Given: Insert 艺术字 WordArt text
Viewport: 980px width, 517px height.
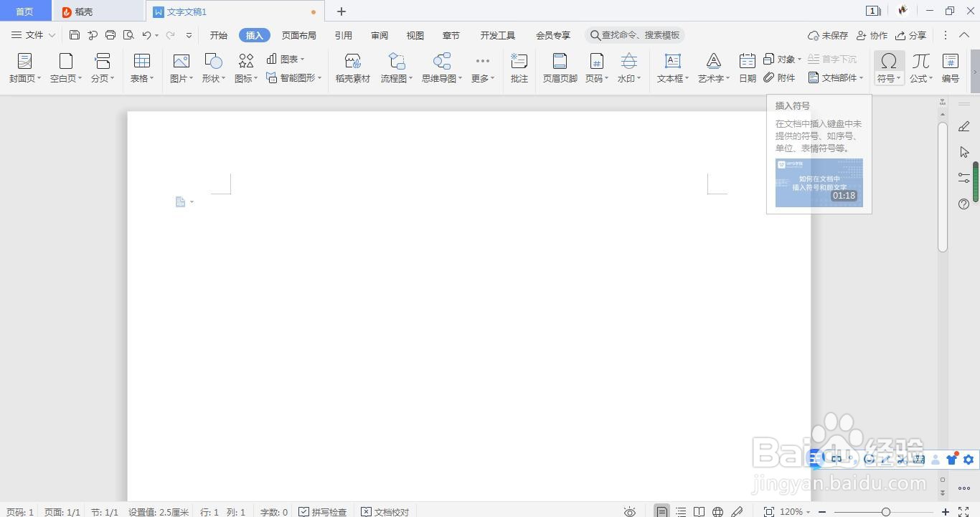Looking at the screenshot, I should click(712, 68).
